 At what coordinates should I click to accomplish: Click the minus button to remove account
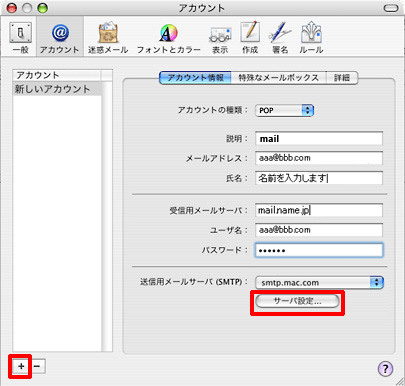pos(37,366)
